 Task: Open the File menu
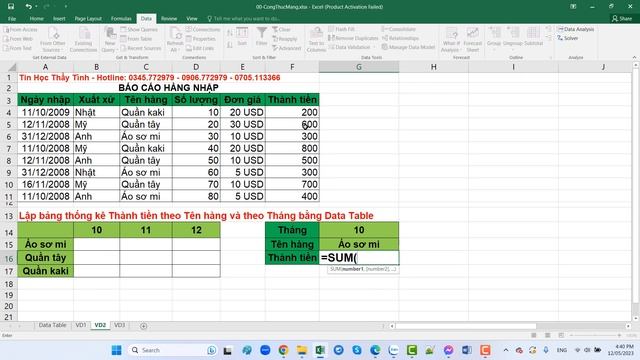pos(12,18)
